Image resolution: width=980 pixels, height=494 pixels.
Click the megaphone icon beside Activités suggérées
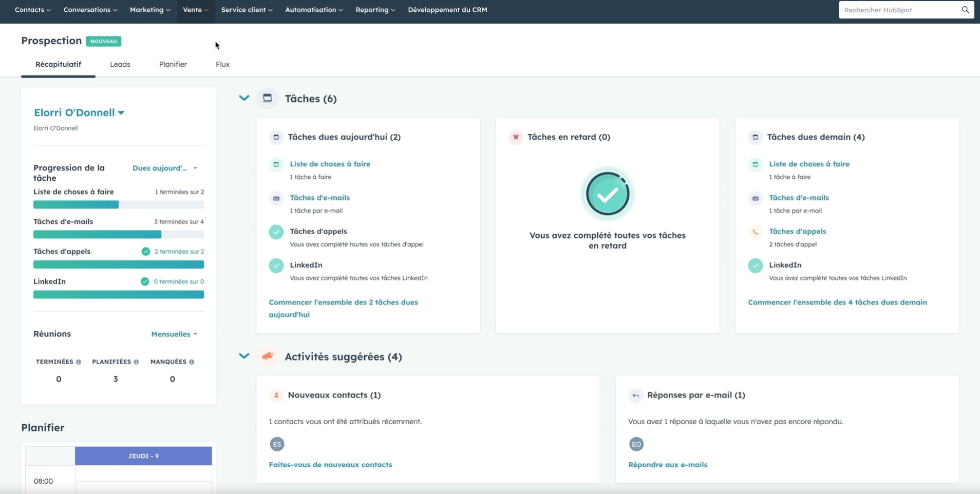click(x=268, y=356)
